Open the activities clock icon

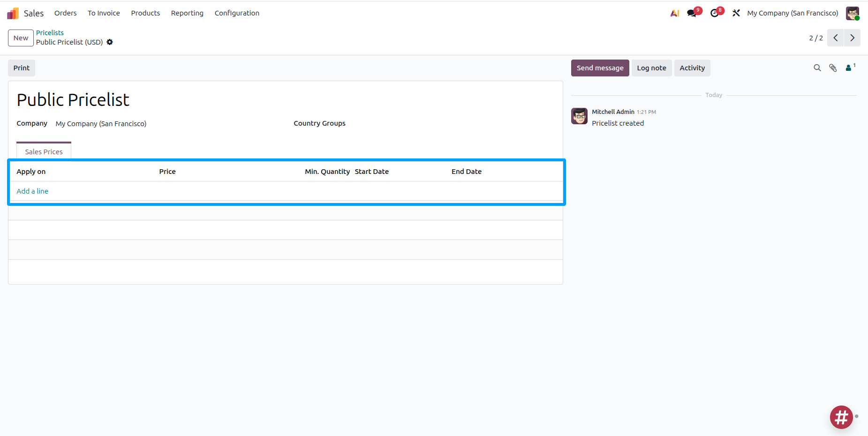[x=714, y=13]
